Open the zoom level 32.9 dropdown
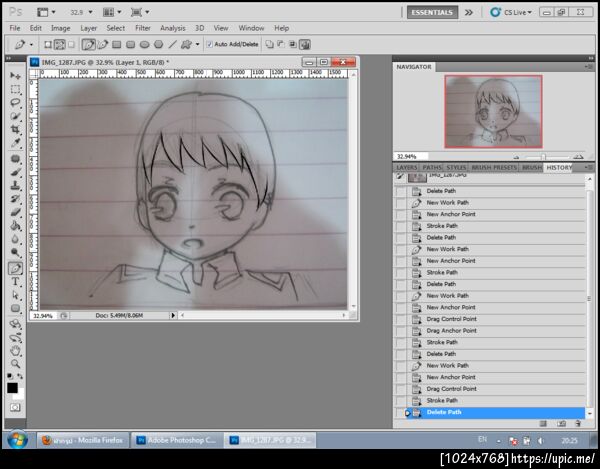Screen dimensions: 600x469 tap(91, 12)
